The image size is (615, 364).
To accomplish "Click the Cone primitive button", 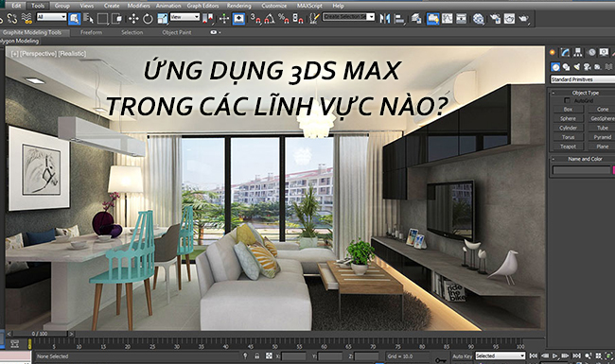I will [602, 110].
